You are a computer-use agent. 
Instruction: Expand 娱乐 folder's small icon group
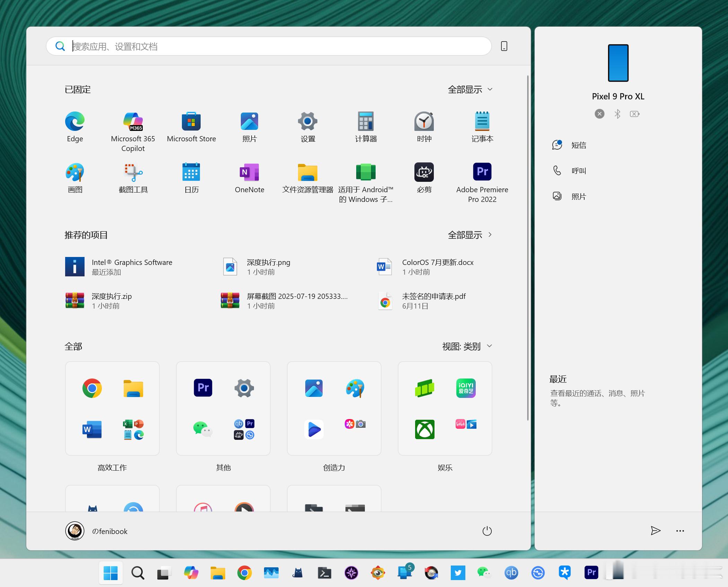(x=466, y=424)
